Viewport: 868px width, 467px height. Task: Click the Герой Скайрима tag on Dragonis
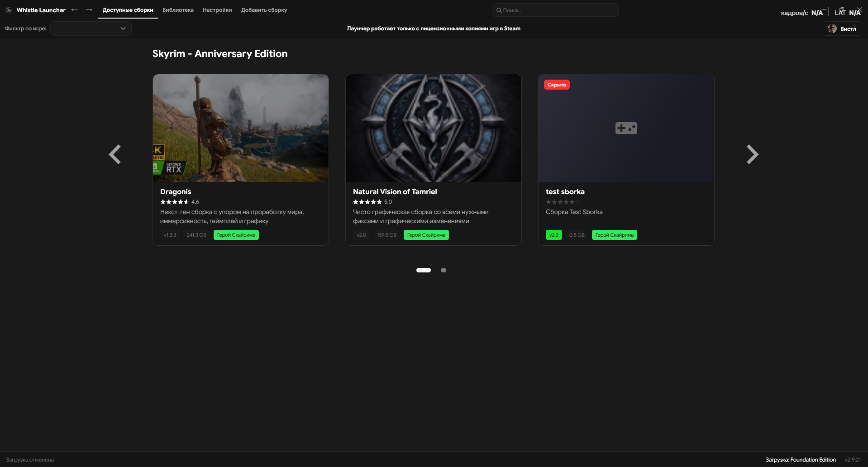click(236, 235)
